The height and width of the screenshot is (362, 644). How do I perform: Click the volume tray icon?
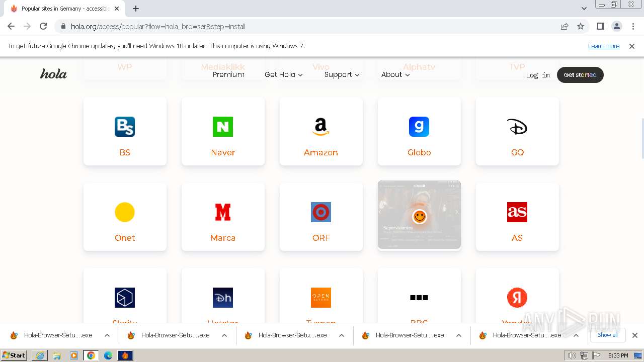(x=572, y=355)
